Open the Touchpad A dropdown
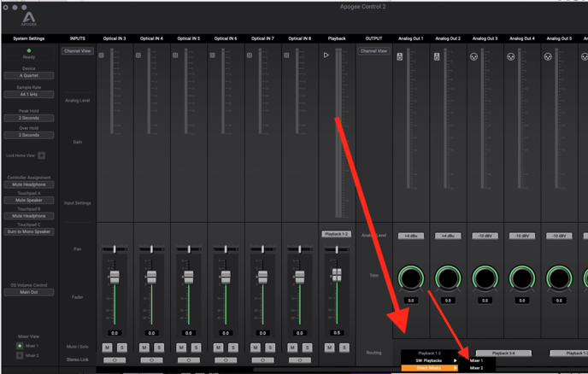The width and height of the screenshot is (588, 374). pyautogui.click(x=29, y=201)
